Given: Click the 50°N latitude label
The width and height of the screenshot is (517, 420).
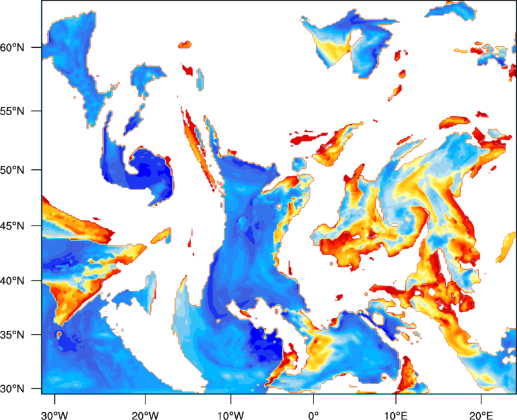Looking at the screenshot, I should point(12,170).
